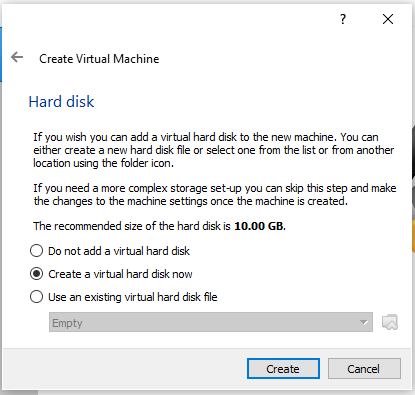The height and width of the screenshot is (395, 415).
Task: Select Use an existing virtual hard disk file
Action: coord(123,297)
